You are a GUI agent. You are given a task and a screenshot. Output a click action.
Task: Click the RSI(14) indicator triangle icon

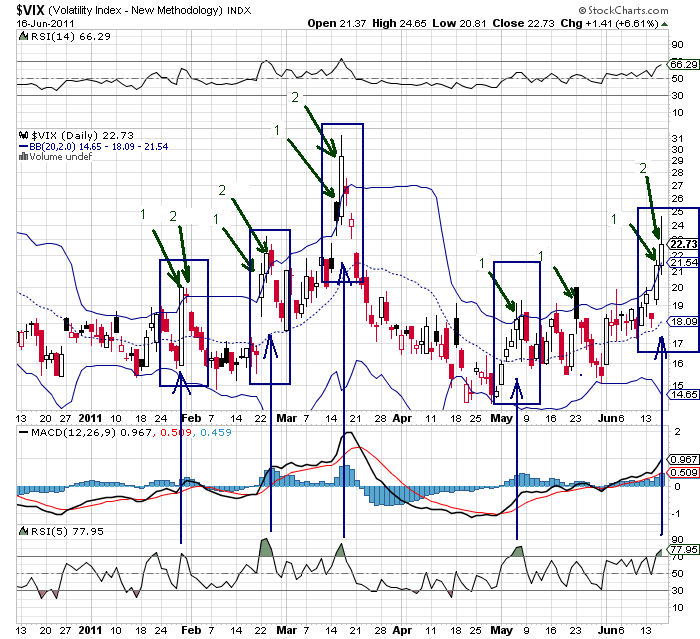pos(24,36)
